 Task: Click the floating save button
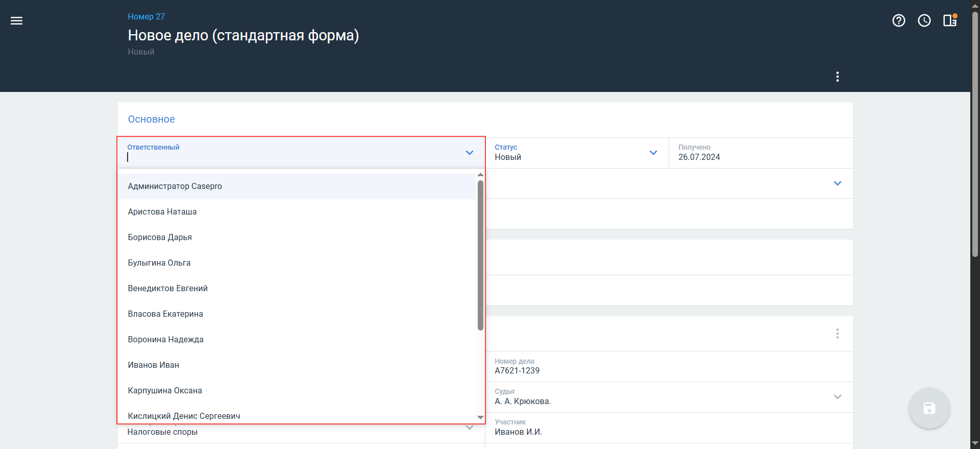coord(929,408)
